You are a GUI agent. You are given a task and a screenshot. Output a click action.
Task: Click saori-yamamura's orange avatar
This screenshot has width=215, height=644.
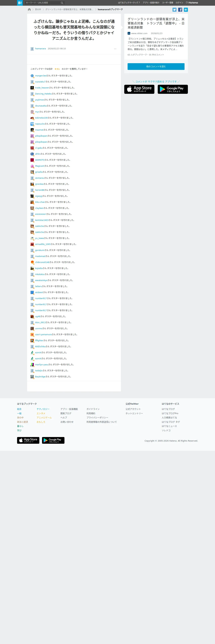pos(32,335)
